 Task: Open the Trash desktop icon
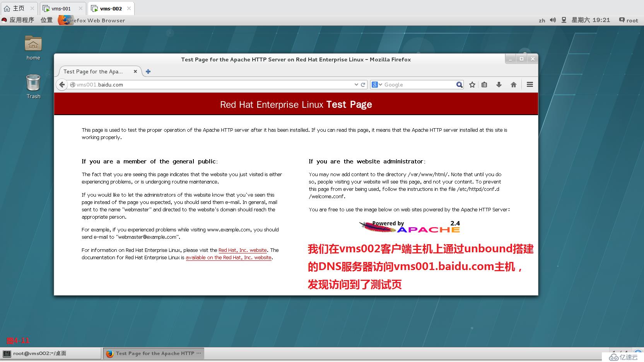point(33,87)
